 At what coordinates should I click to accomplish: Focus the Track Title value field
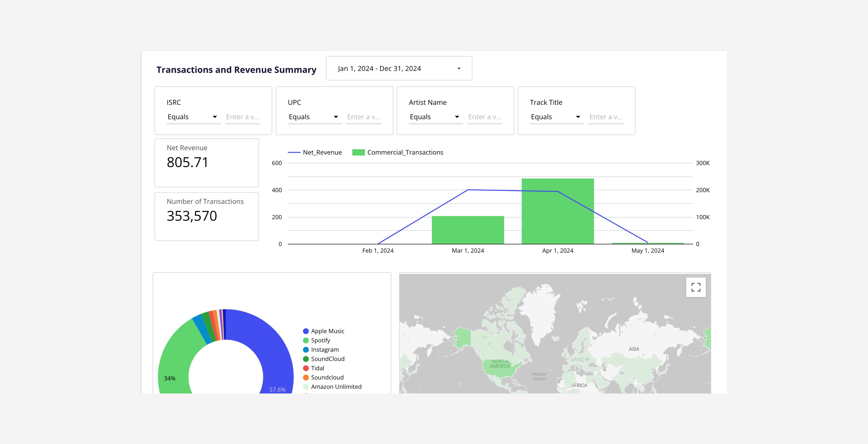[x=605, y=117]
